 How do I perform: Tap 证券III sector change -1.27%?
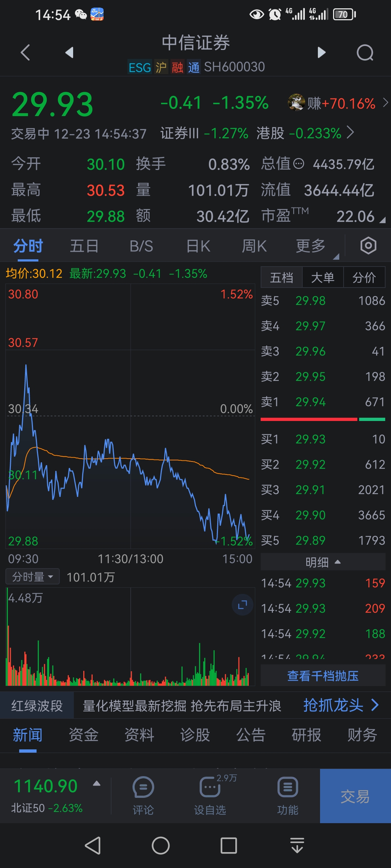tap(204, 133)
